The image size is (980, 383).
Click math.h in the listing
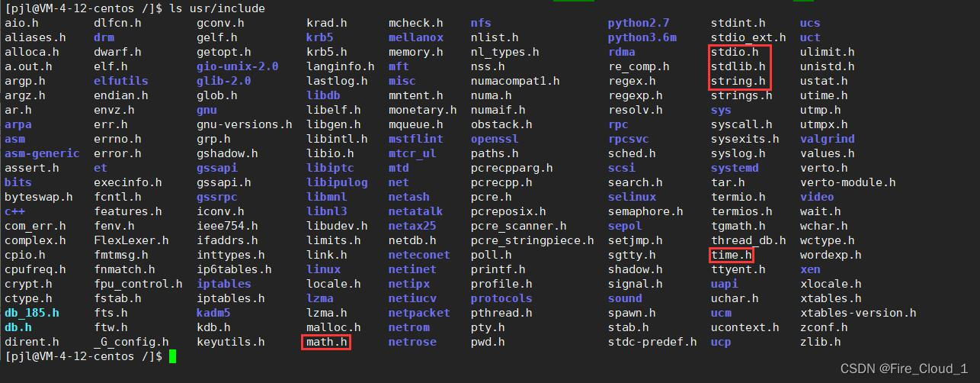(x=327, y=342)
